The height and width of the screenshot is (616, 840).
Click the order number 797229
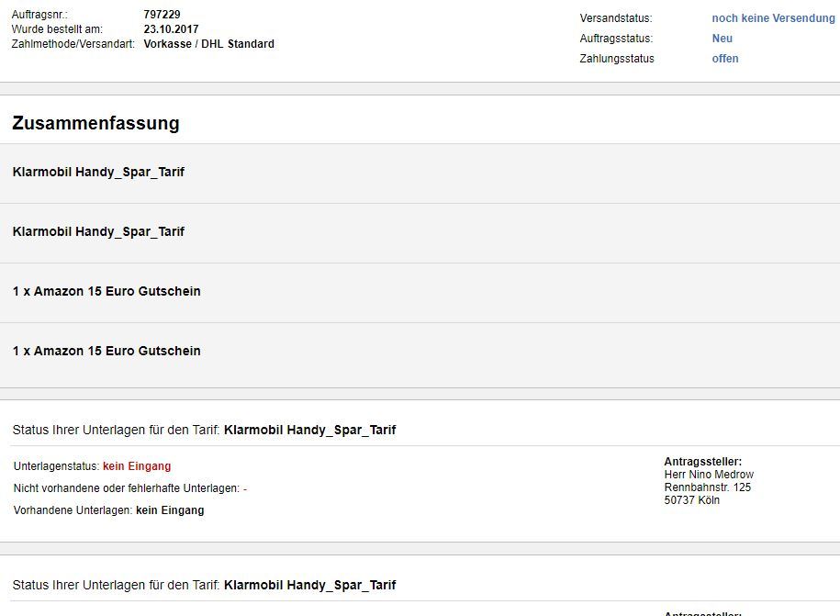point(162,15)
